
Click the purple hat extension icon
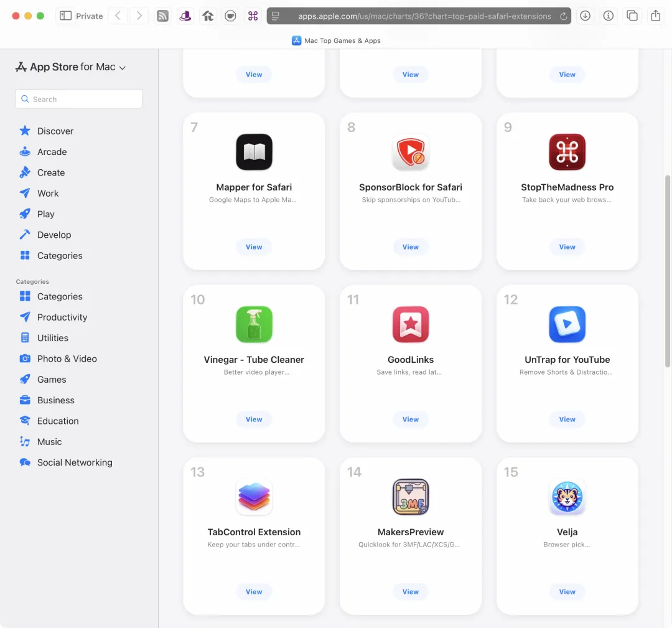185,16
